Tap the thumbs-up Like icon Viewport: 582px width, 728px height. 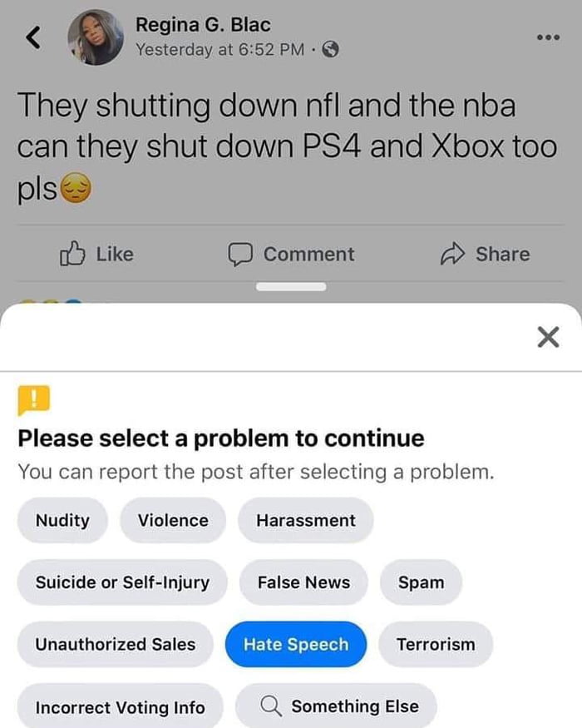click(72, 254)
